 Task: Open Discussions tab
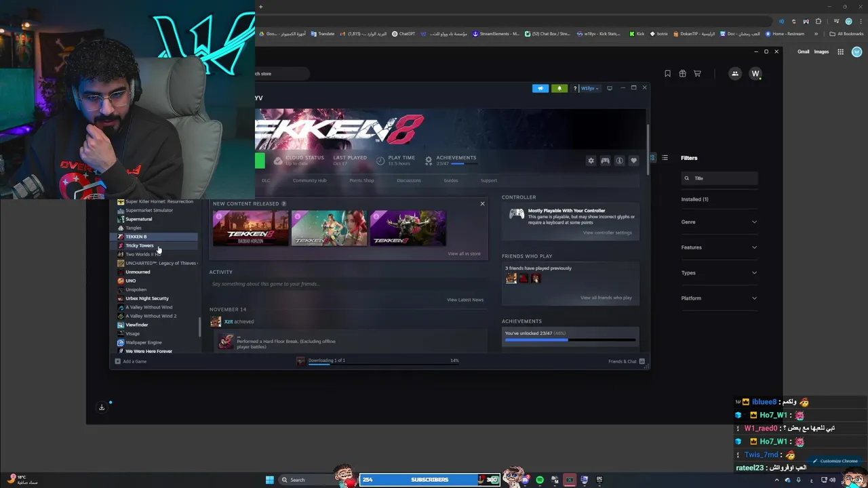[409, 180]
